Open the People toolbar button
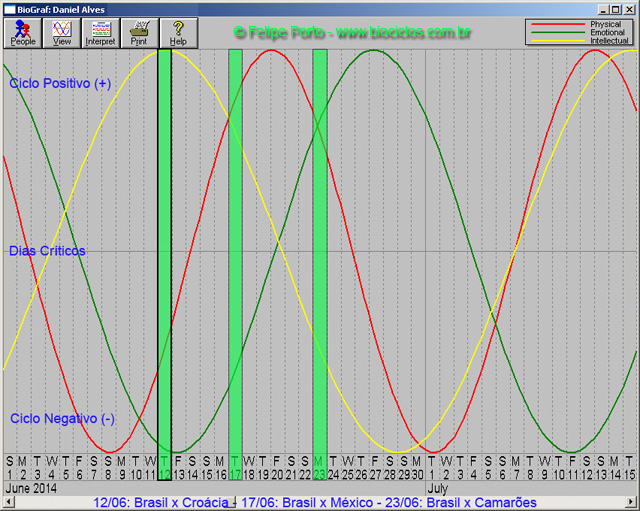This screenshot has height=511, width=640. (x=22, y=33)
